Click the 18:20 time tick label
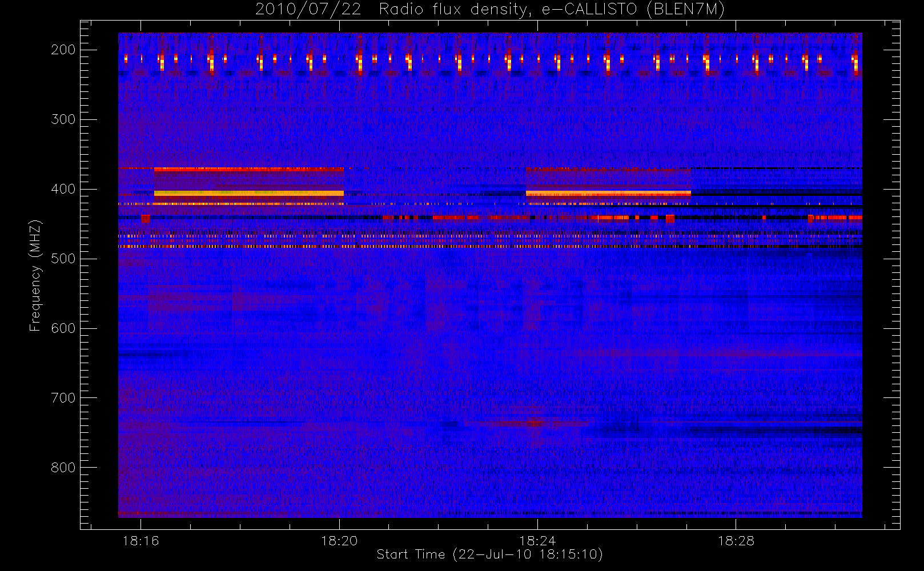Viewport: 924px width, 571px height. coord(339,541)
